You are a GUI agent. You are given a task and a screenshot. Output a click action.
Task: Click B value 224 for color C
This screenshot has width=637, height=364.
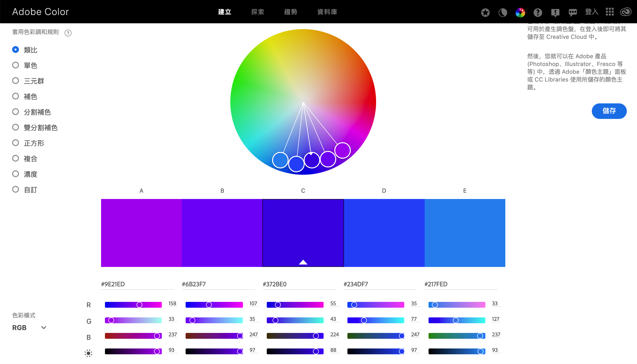(x=334, y=334)
